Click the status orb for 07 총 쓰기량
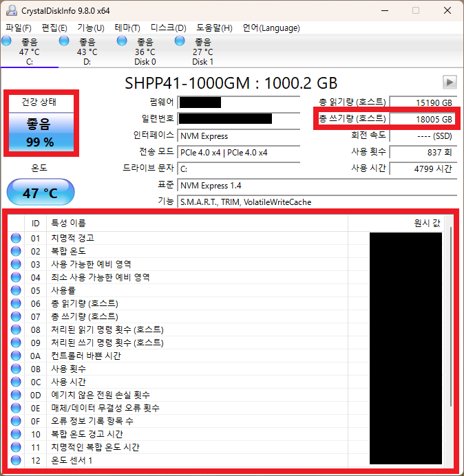This screenshot has height=476, width=464. [x=16, y=316]
